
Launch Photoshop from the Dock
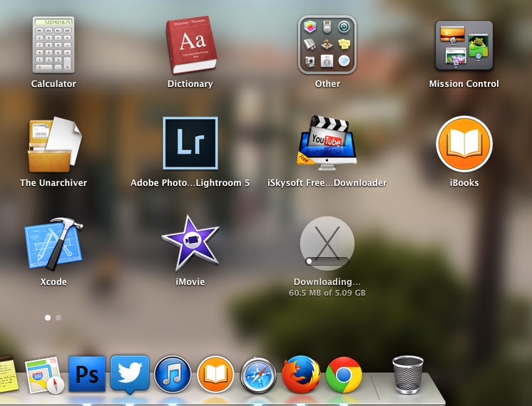87,374
